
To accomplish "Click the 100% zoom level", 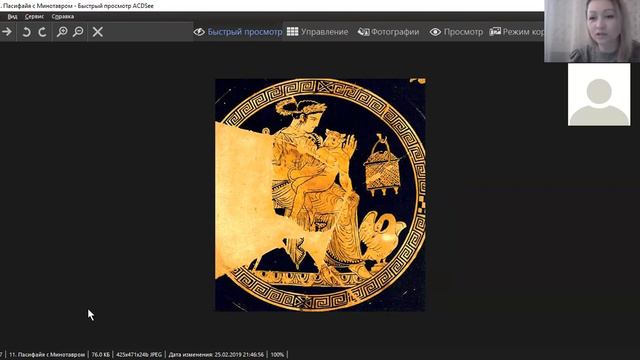I will pos(277,355).
